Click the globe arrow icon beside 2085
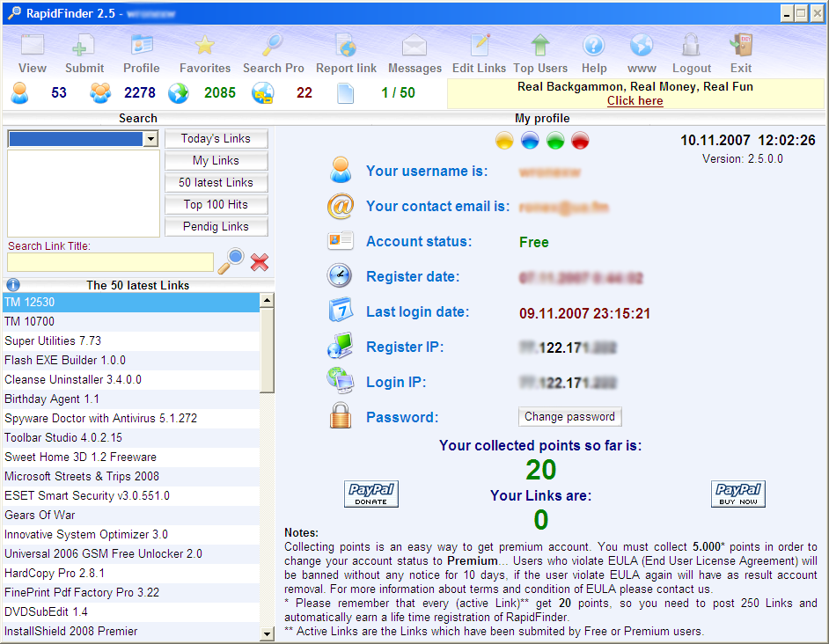Viewport: 829px width, 644px height. 179,93
